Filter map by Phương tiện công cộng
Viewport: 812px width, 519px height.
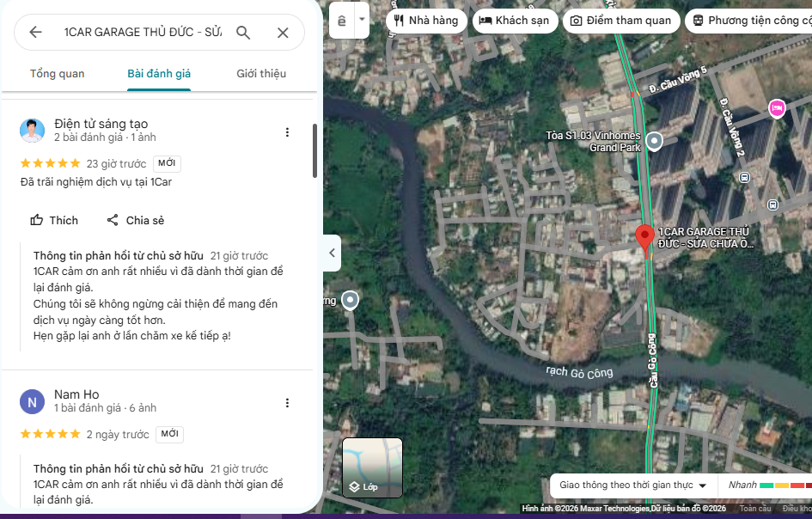click(x=748, y=21)
